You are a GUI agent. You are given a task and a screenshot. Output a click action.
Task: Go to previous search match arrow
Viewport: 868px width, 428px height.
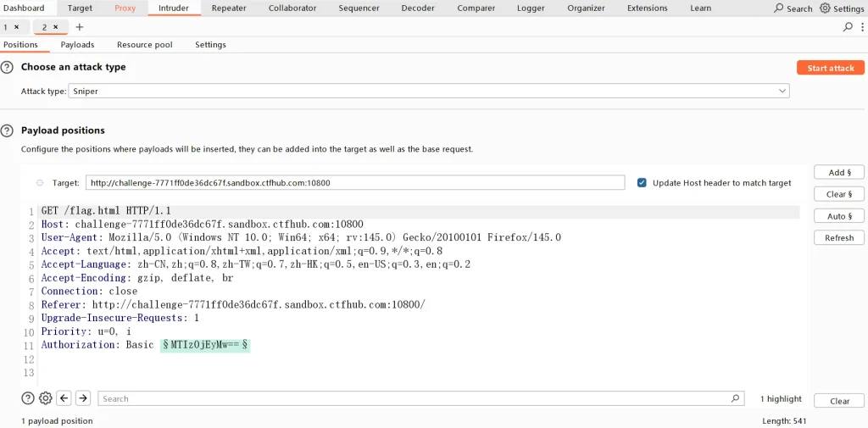click(x=64, y=398)
